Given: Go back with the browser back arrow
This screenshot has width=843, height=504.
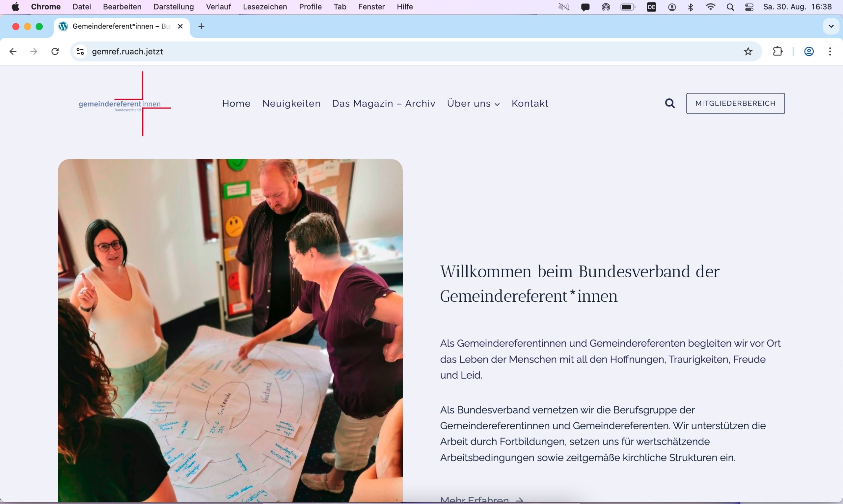Looking at the screenshot, I should tap(13, 51).
